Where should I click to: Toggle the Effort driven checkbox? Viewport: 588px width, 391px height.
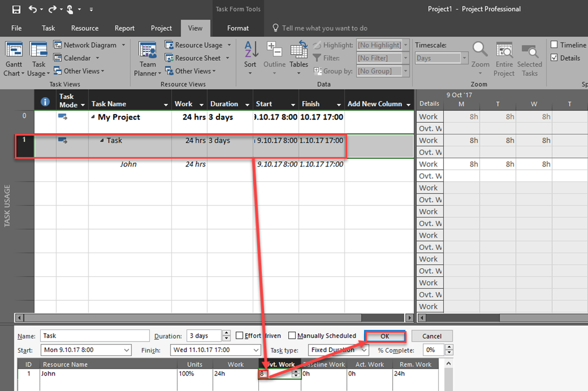point(240,336)
